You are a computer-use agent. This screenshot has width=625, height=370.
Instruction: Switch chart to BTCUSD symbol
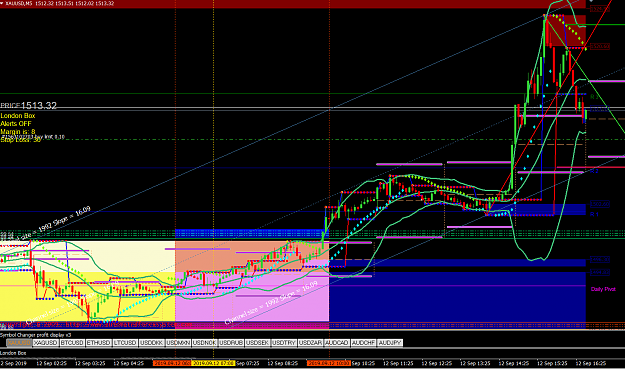[x=72, y=343]
